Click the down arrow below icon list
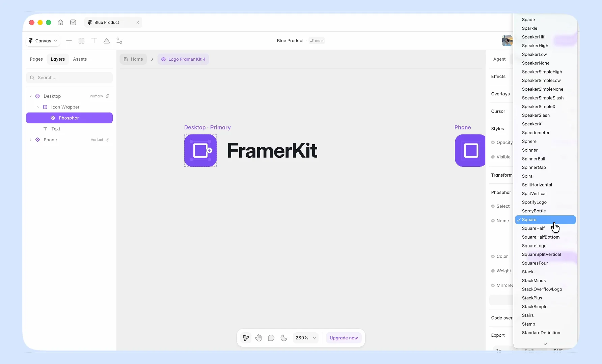Image resolution: width=602 pixels, height=364 pixels. [545, 344]
